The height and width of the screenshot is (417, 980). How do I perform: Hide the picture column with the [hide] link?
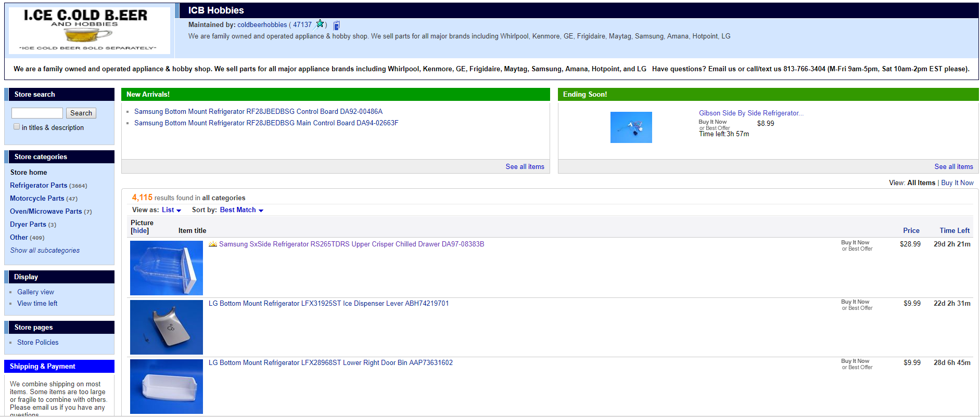point(139,231)
